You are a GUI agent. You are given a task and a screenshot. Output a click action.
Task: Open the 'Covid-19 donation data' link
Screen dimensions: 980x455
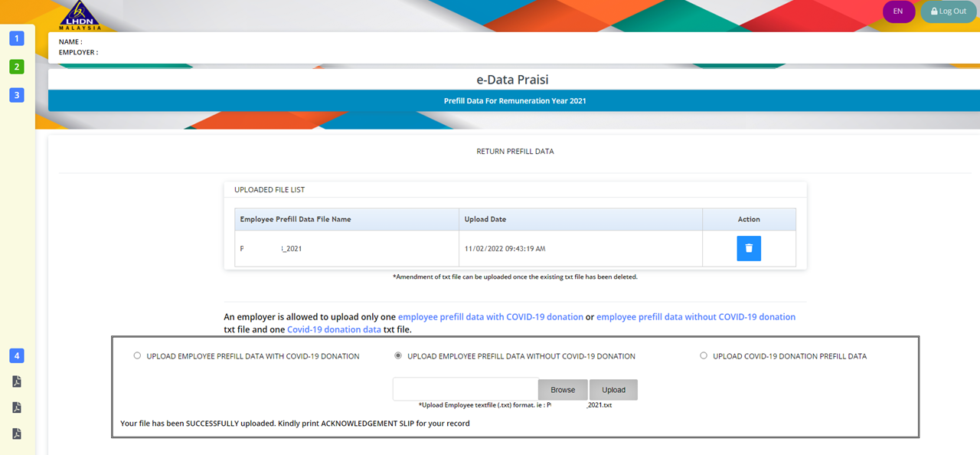pos(334,329)
